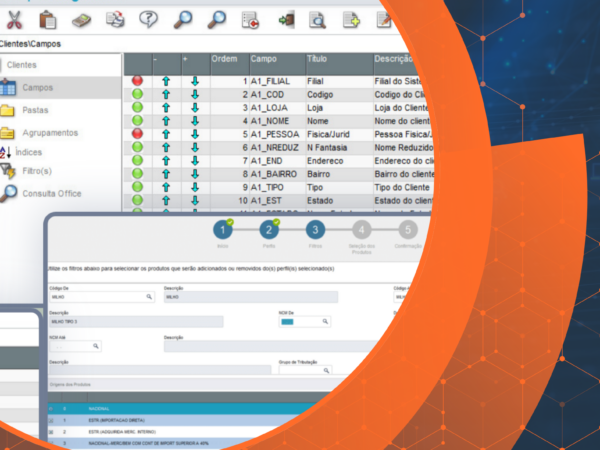Click the Ordem column header
The height and width of the screenshot is (450, 600).
(227, 59)
